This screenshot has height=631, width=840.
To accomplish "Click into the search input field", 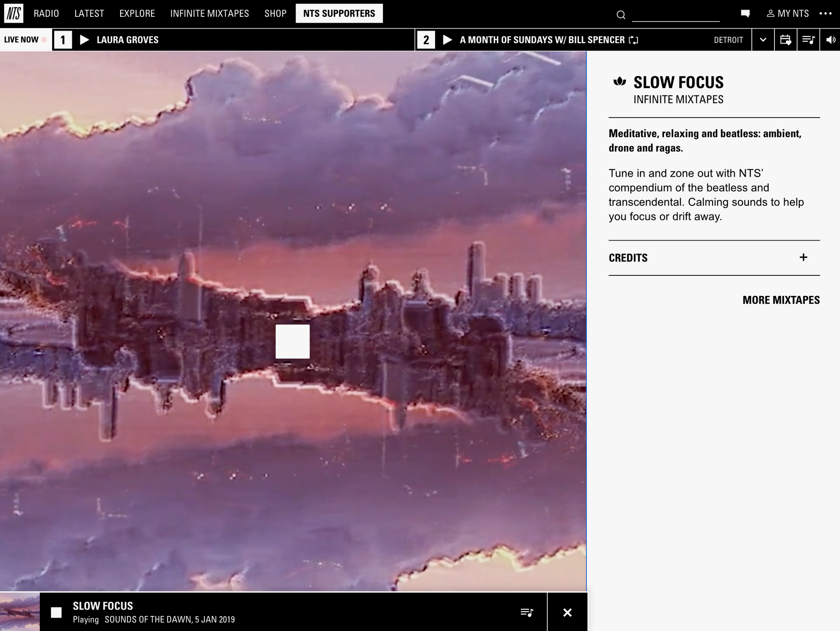I will [x=675, y=15].
